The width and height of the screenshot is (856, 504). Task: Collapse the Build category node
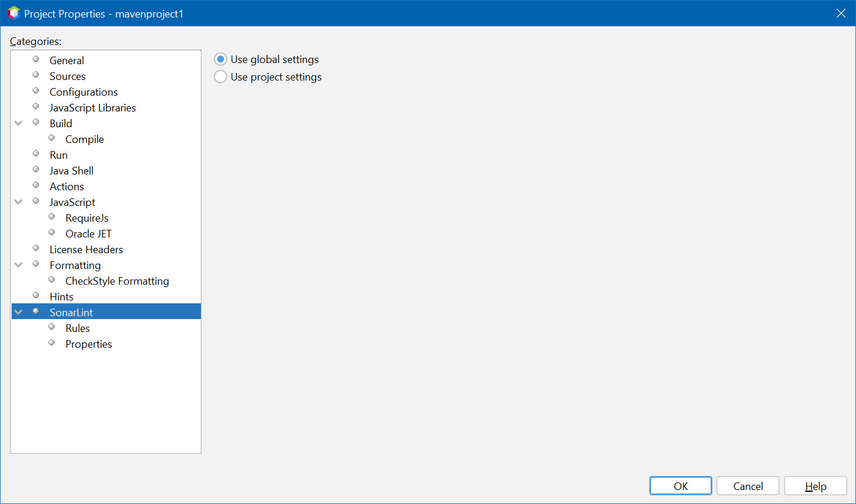tap(19, 123)
